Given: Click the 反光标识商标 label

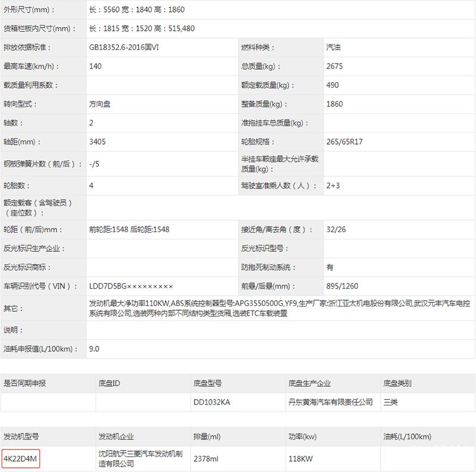Looking at the screenshot, I should (x=27, y=267).
